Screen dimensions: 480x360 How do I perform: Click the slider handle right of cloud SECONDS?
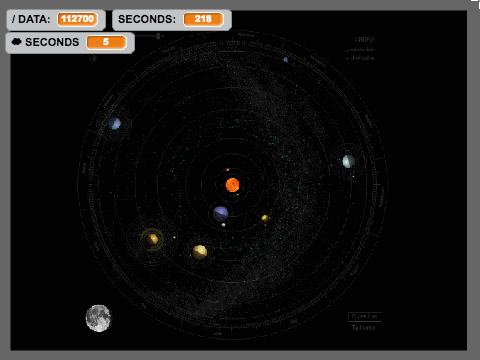click(158, 36)
